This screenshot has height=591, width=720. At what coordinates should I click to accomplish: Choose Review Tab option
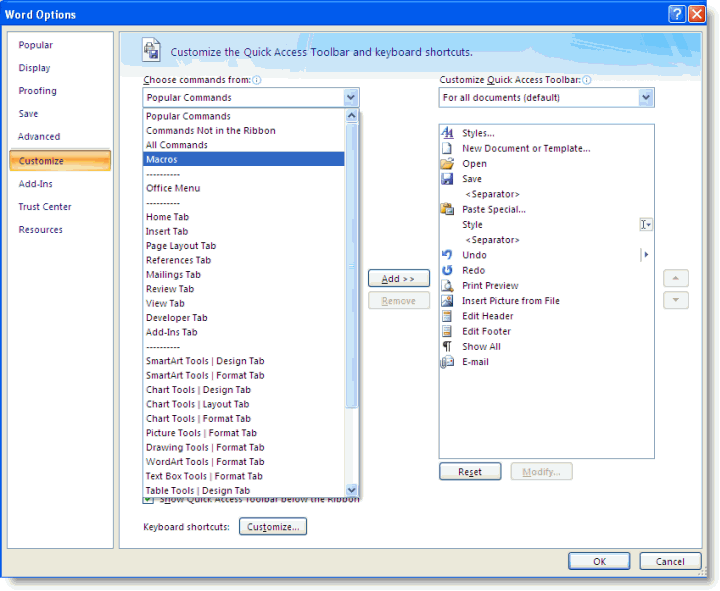244,289
